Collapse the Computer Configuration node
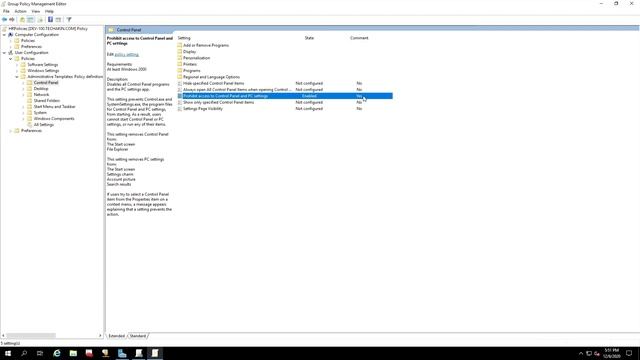 [x=4, y=35]
